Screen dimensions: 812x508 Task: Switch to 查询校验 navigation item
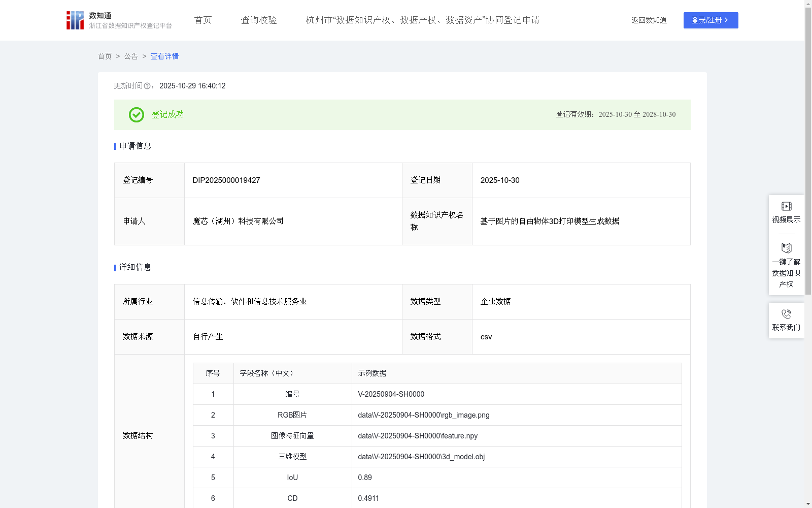pyautogui.click(x=259, y=20)
